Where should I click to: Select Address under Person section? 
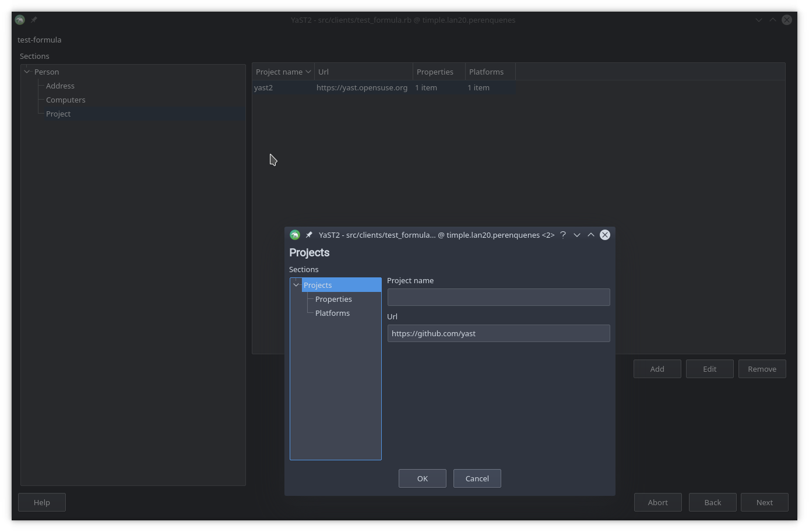click(60, 86)
